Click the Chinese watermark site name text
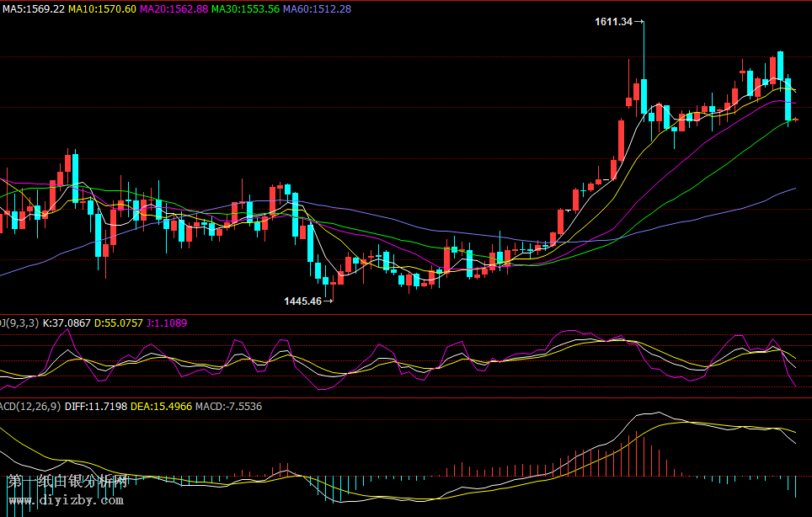The image size is (812, 517). coord(67,482)
